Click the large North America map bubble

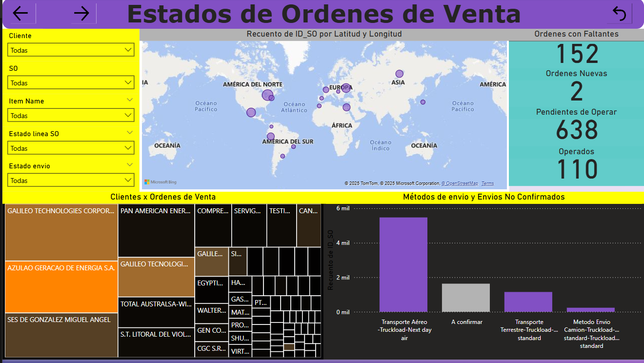click(x=267, y=95)
